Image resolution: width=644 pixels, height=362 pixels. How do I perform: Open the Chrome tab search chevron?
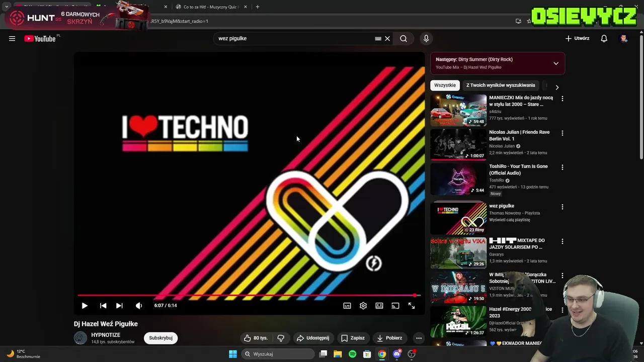tap(7, 7)
